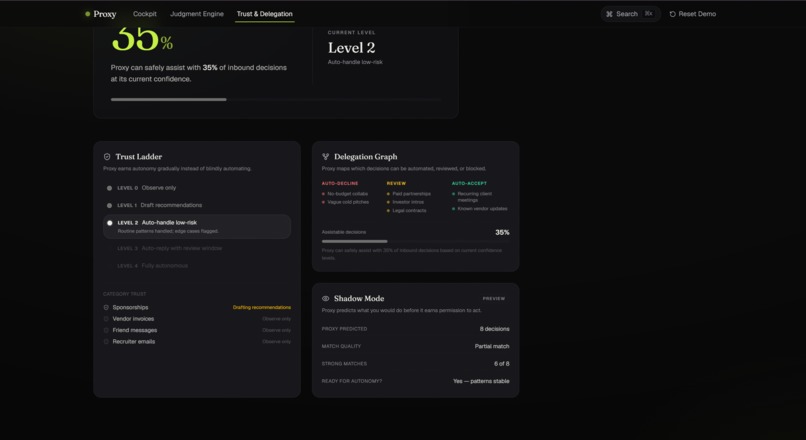
Task: Click the Sponsorships shield icon
Action: coord(106,307)
